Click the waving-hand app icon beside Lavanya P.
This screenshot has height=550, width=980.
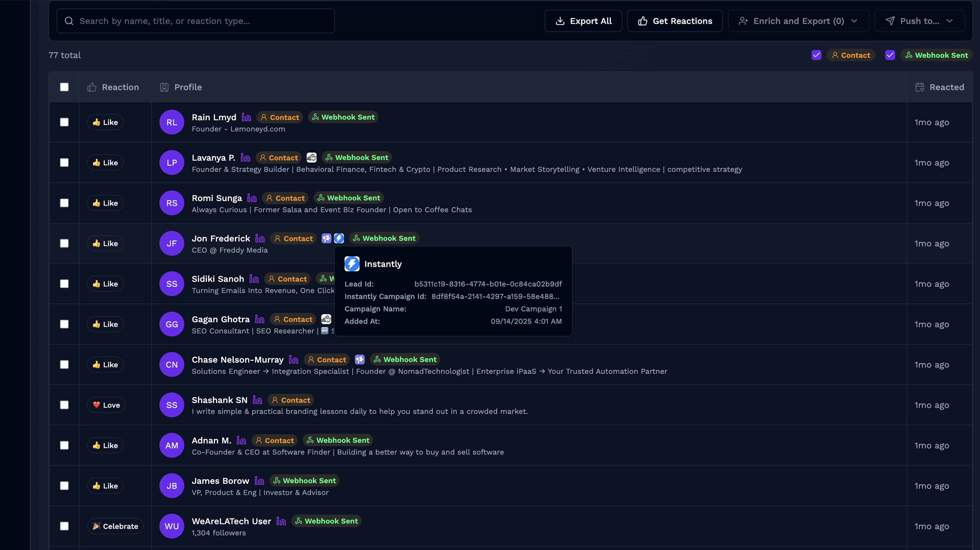coord(312,157)
